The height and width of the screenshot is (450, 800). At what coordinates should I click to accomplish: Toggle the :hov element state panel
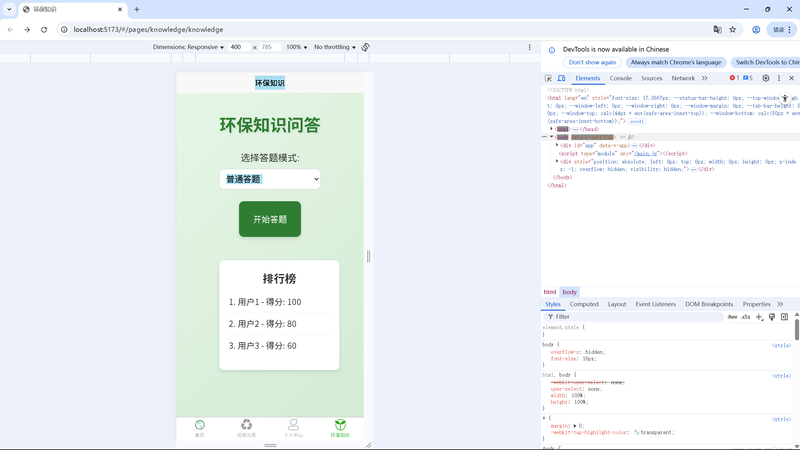[x=732, y=317]
